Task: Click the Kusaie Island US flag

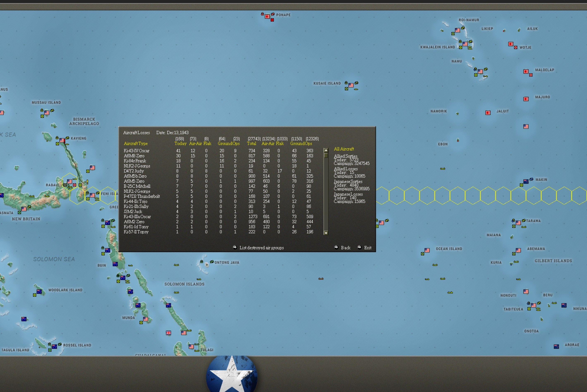Action: [x=351, y=85]
